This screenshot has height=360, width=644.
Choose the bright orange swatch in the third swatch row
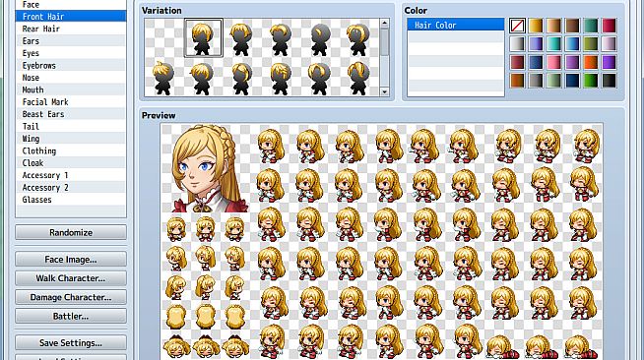point(591,62)
